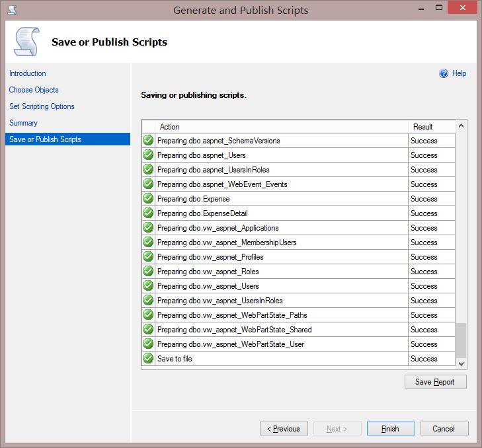Viewport: 482px width, 448px height.
Task: Click the script scroll icon in header
Action: point(26,42)
